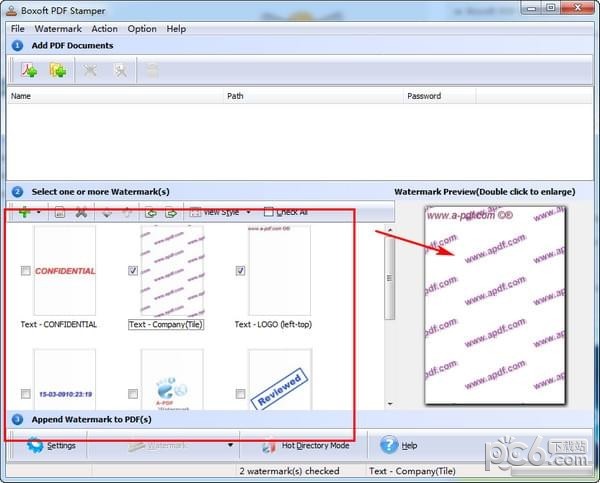
Task: Click the Append Watermark to PDF(s) heading
Action: coord(91,419)
